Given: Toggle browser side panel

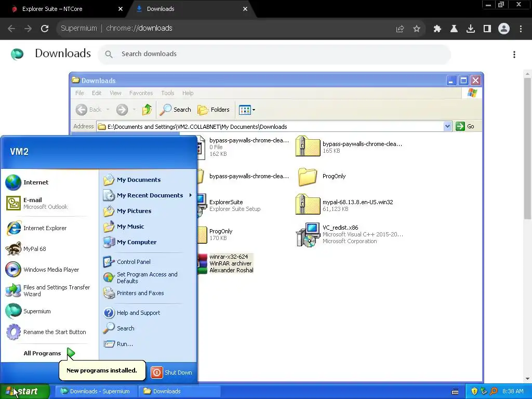Looking at the screenshot, I should tap(487, 29).
